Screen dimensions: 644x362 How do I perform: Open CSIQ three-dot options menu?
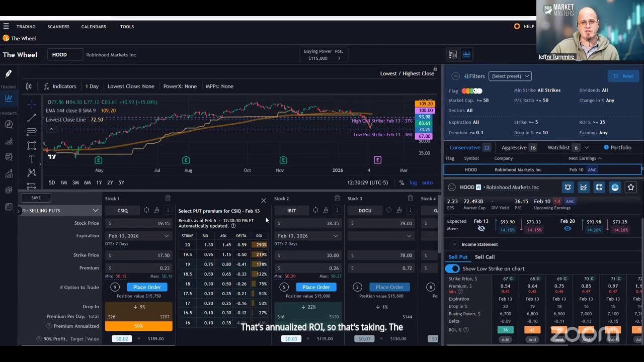[168, 210]
